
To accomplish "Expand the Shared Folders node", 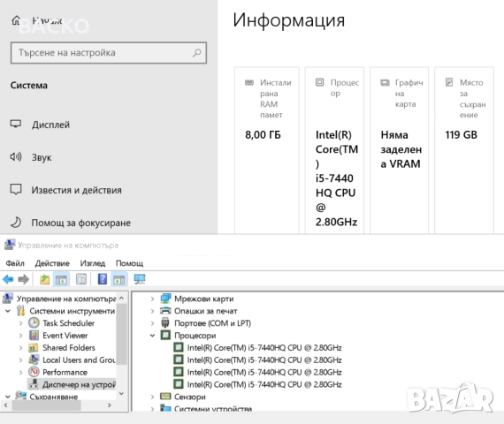I will point(21,347).
